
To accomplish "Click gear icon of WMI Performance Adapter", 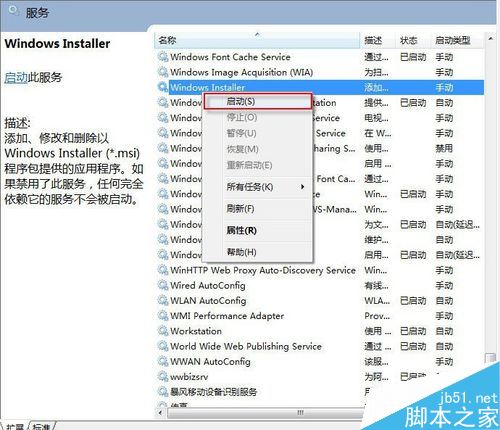I will 163,316.
